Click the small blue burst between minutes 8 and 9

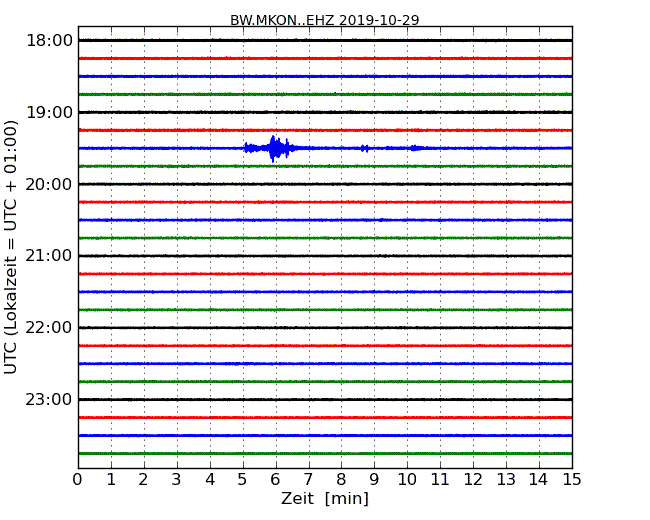tap(364, 148)
